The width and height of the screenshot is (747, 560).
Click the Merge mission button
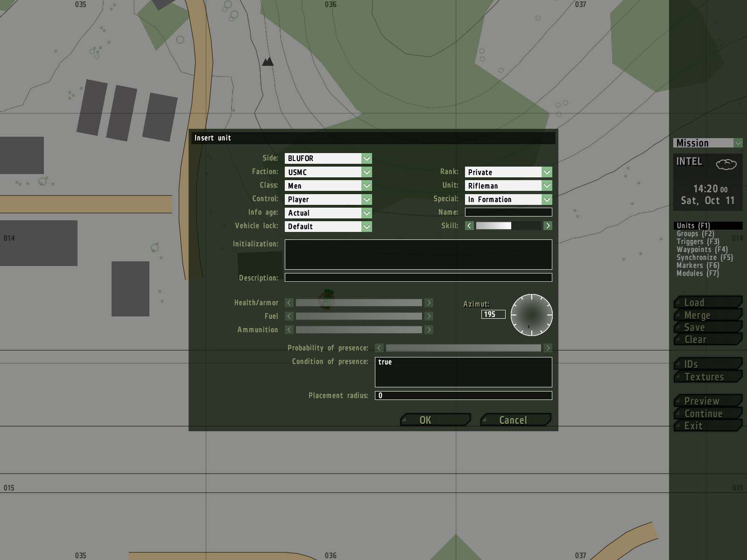(x=708, y=315)
